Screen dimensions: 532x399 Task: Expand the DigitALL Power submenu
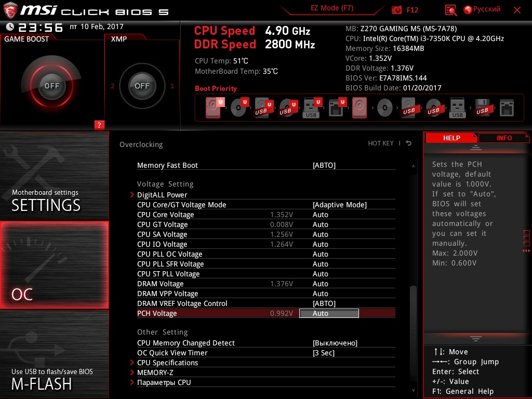(x=162, y=195)
